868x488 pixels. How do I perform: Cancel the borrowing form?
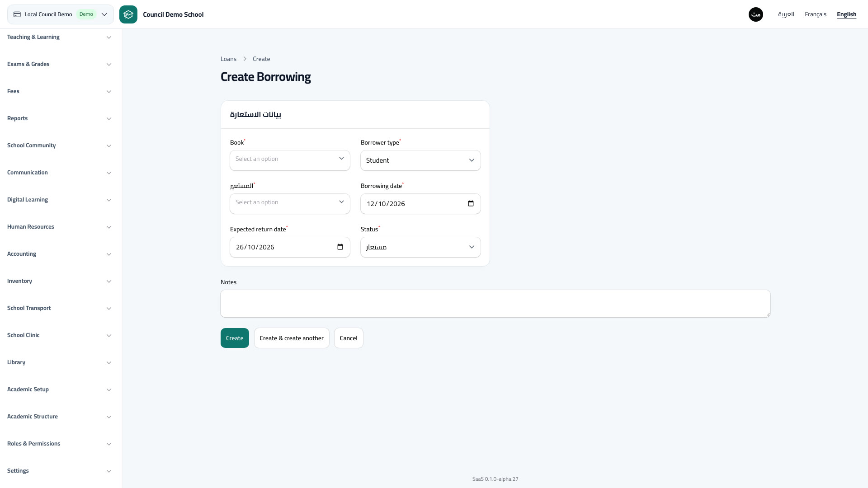coord(349,338)
